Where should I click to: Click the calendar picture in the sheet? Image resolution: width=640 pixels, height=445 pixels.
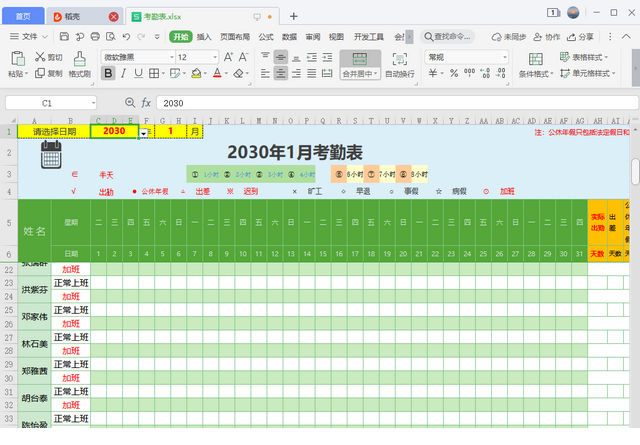(51, 154)
